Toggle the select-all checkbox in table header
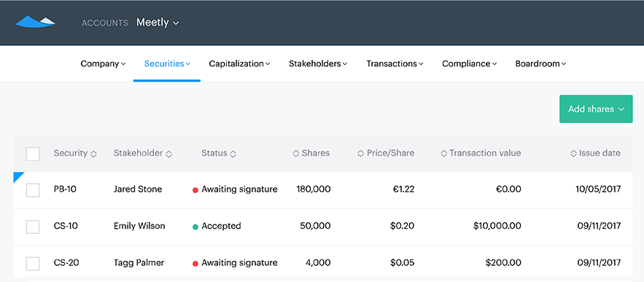The image size is (644, 282). [33, 154]
